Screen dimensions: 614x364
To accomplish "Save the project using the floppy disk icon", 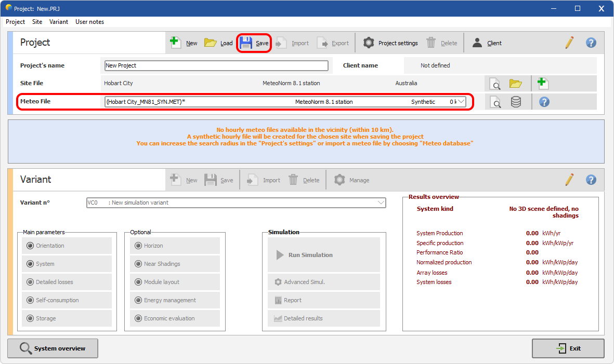I will click(x=246, y=43).
